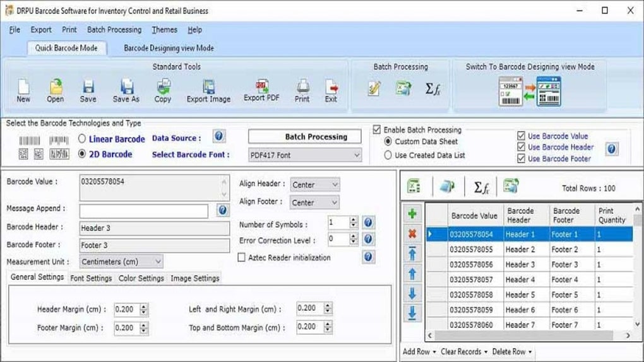644x362 pixels.
Task: Open the Message Append help icon
Action: 222,210
